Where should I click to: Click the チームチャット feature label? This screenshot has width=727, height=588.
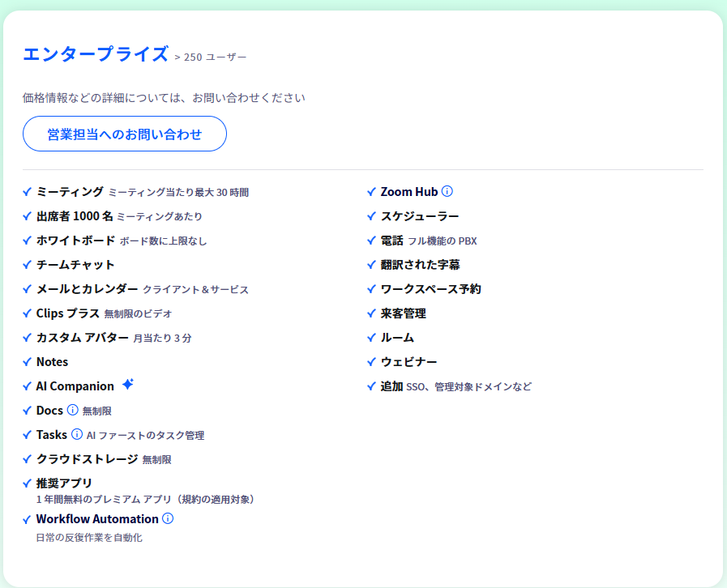pos(75,265)
